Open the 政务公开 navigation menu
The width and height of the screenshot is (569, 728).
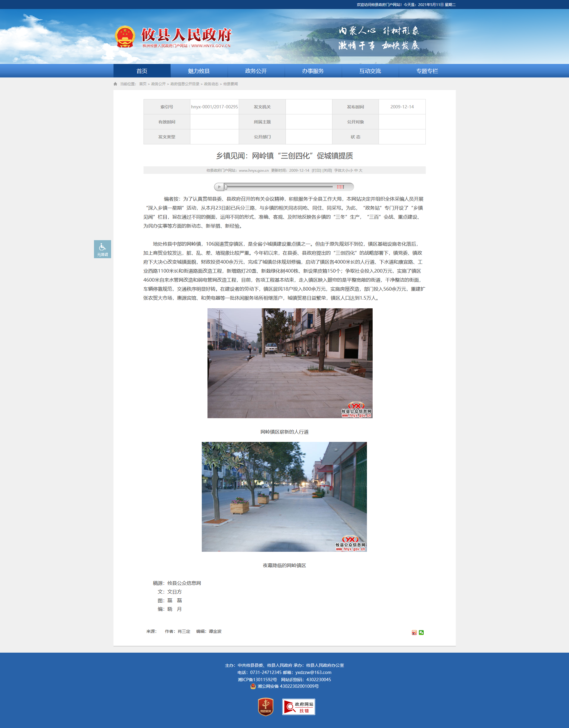coord(256,71)
